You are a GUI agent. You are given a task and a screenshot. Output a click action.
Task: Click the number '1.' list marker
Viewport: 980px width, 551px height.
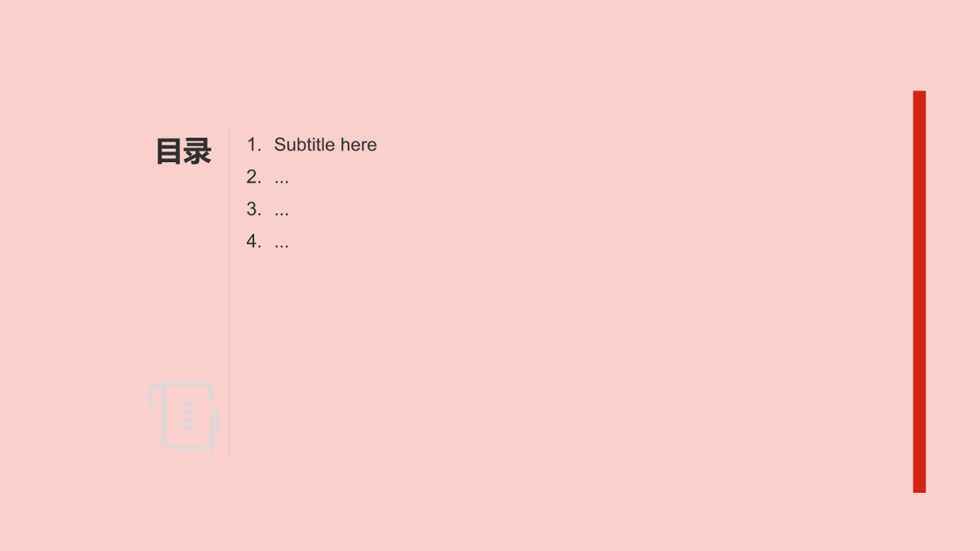point(254,145)
